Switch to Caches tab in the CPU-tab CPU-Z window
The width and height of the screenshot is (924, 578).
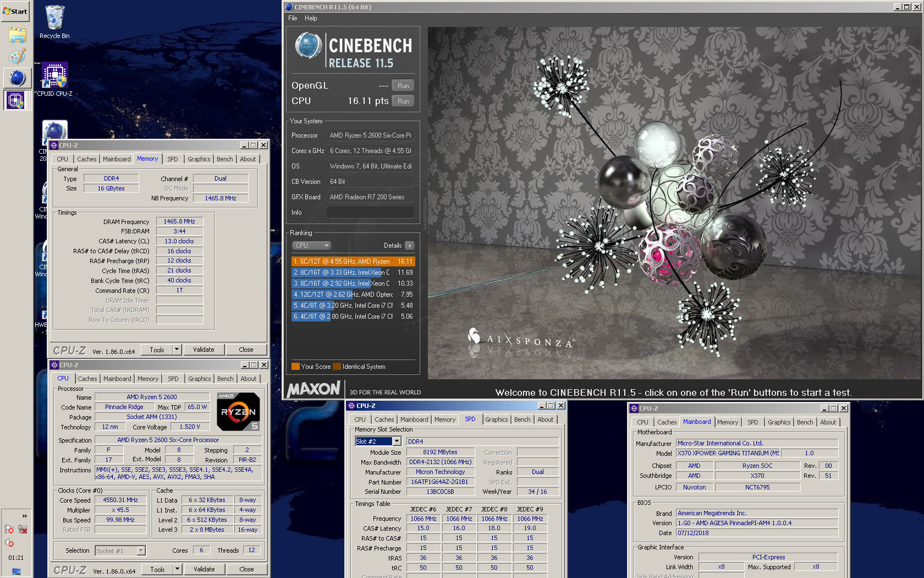[x=87, y=379]
